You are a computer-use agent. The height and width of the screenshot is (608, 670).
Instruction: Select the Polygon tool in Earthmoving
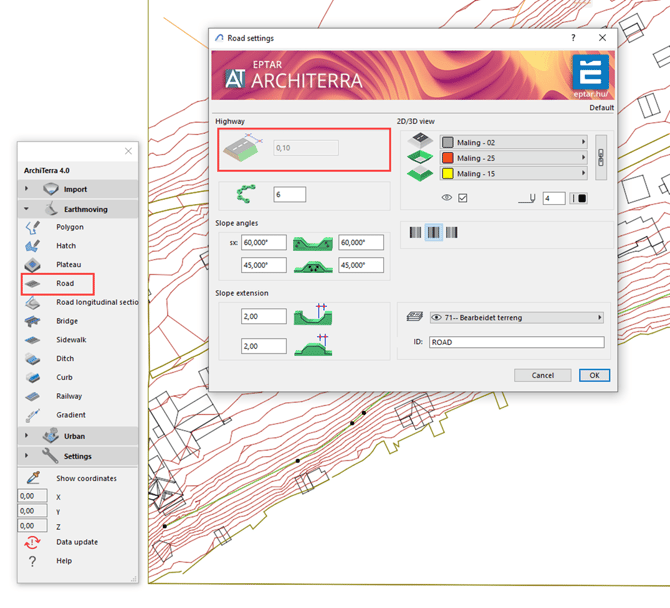coord(69,227)
